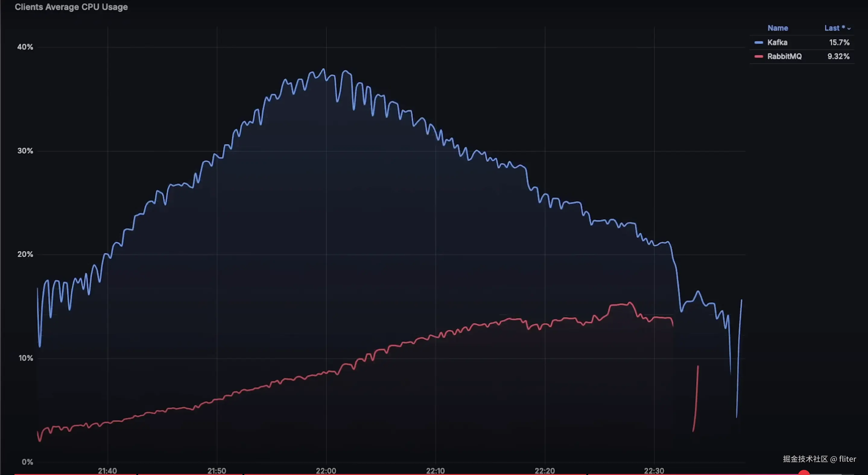
Task: Click the 21:40 x-axis time label
Action: pos(107,470)
